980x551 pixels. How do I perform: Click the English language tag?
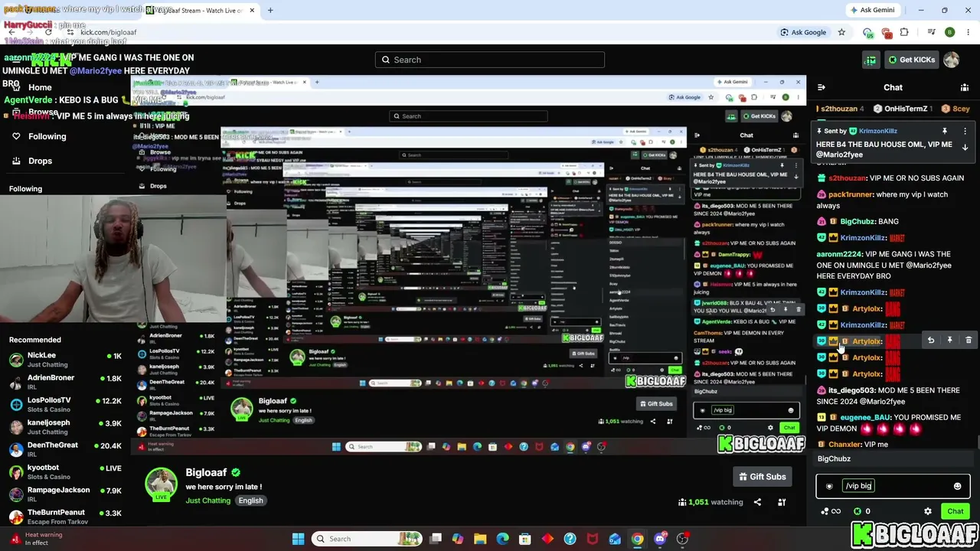250,500
